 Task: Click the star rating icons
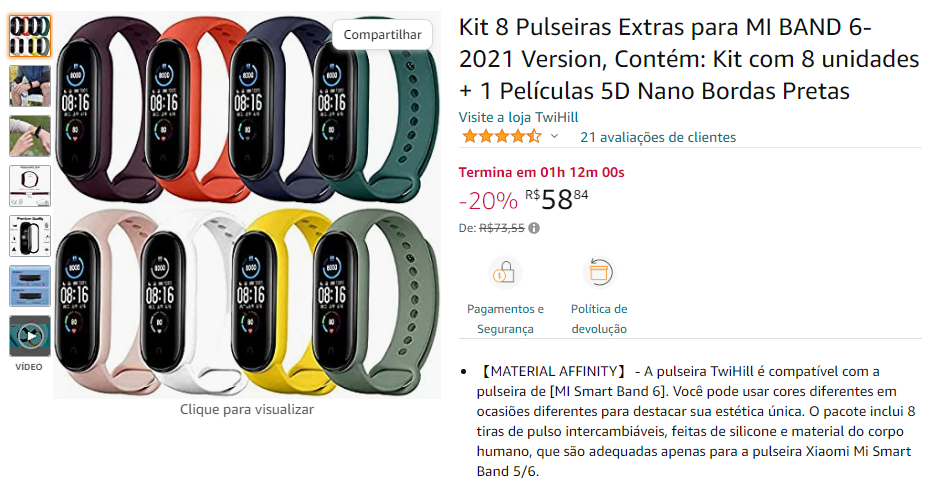[x=502, y=137]
